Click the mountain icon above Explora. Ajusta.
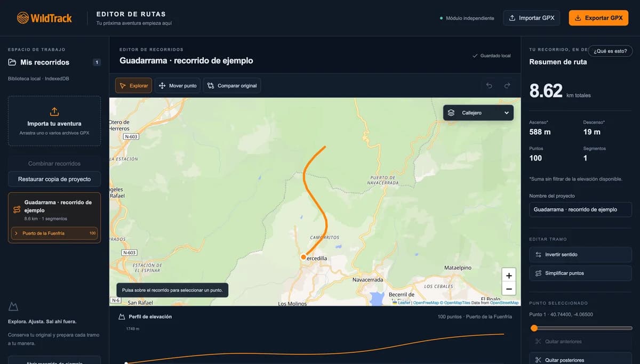The image size is (640, 364). coord(14,306)
